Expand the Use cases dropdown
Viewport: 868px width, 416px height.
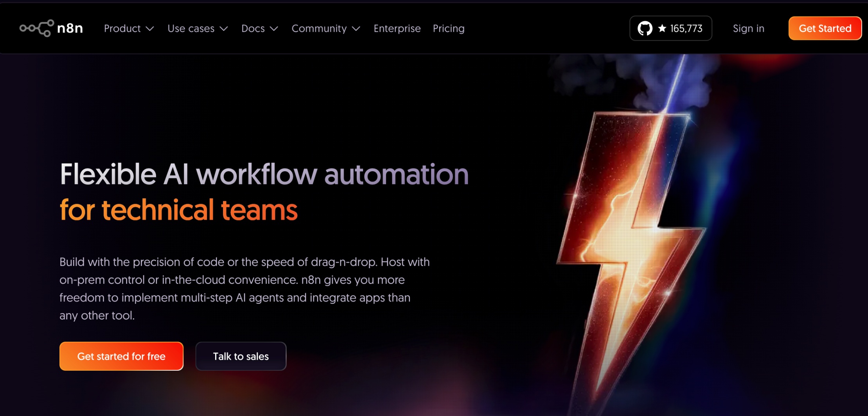coord(192,28)
